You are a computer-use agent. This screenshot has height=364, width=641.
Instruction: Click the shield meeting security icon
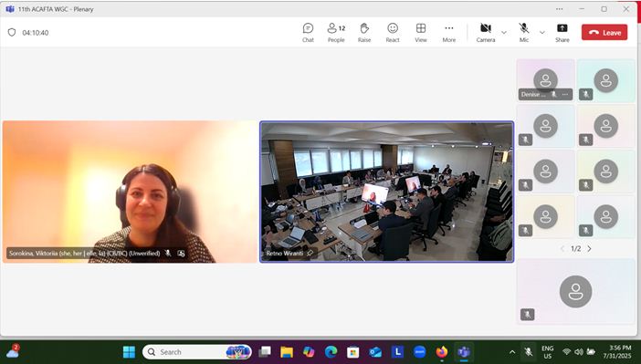pos(12,32)
